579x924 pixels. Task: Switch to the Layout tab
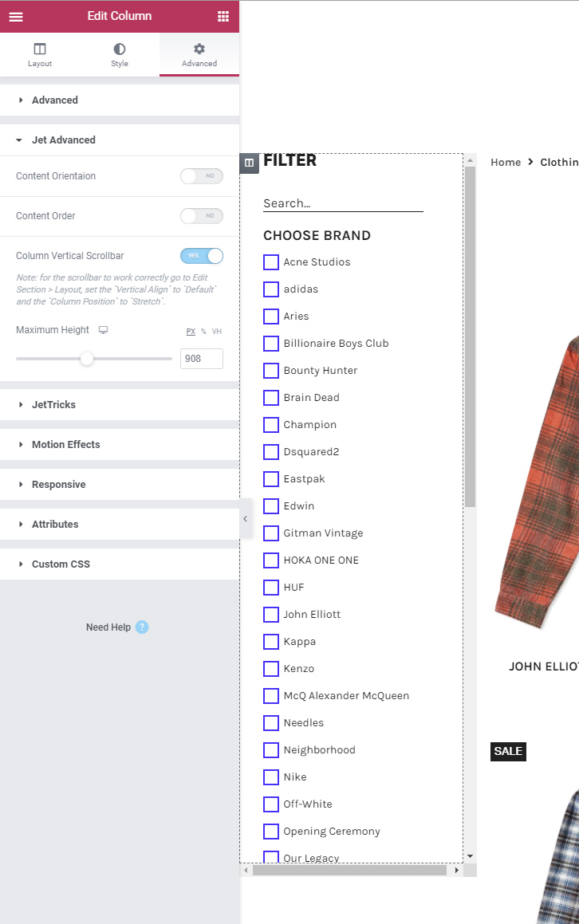click(x=39, y=54)
